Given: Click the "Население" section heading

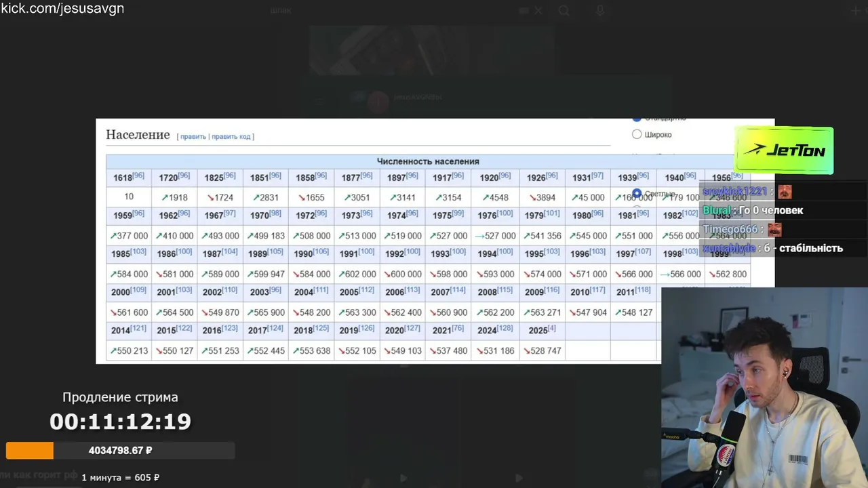Looking at the screenshot, I should (138, 135).
